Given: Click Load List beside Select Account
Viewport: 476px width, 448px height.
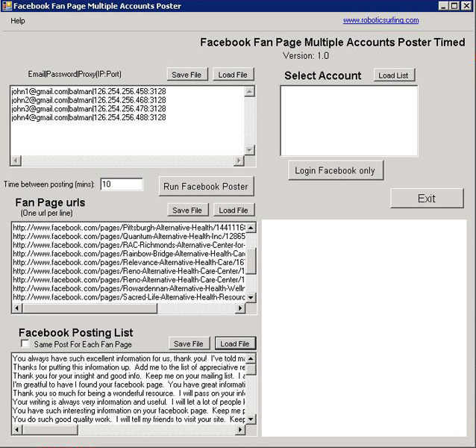Looking at the screenshot, I should pyautogui.click(x=394, y=75).
